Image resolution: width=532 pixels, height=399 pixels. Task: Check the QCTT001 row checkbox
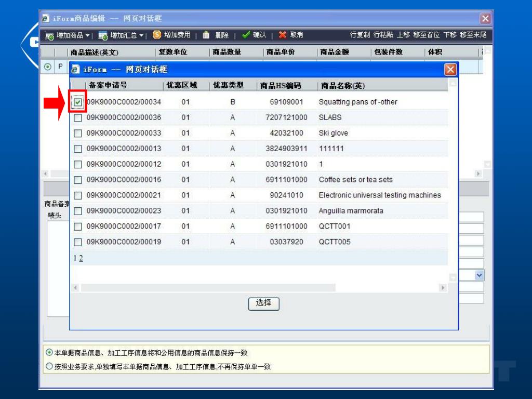(78, 227)
